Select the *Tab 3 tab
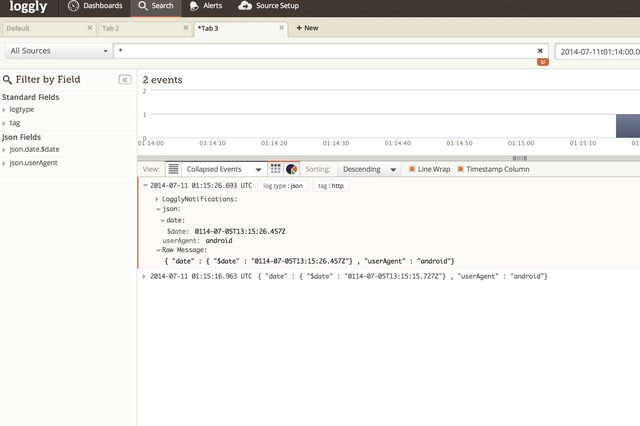The width and height of the screenshot is (640, 426). pos(241,29)
